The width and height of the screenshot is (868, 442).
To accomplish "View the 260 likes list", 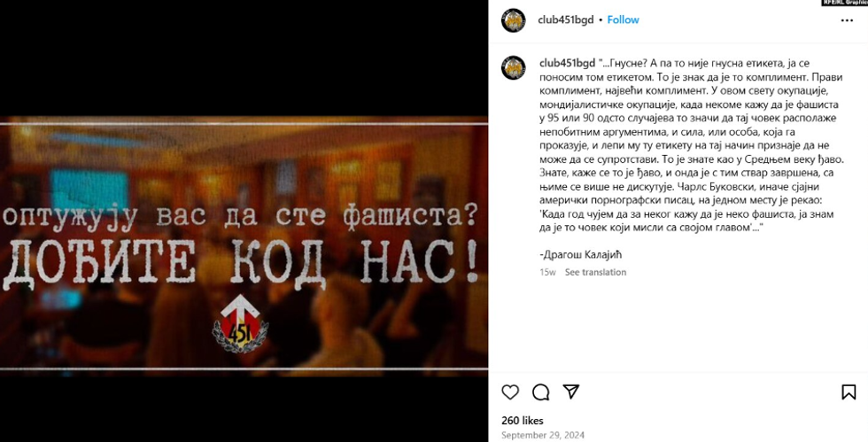I will click(x=523, y=421).
